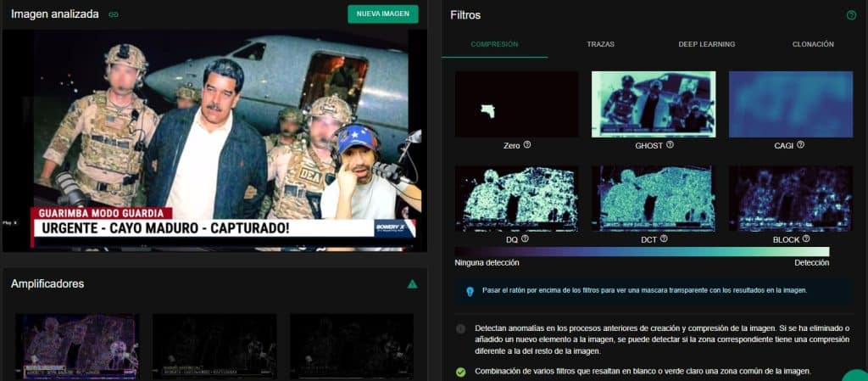Click the detection color gradient bar
The width and height of the screenshot is (868, 381).
pos(642,251)
